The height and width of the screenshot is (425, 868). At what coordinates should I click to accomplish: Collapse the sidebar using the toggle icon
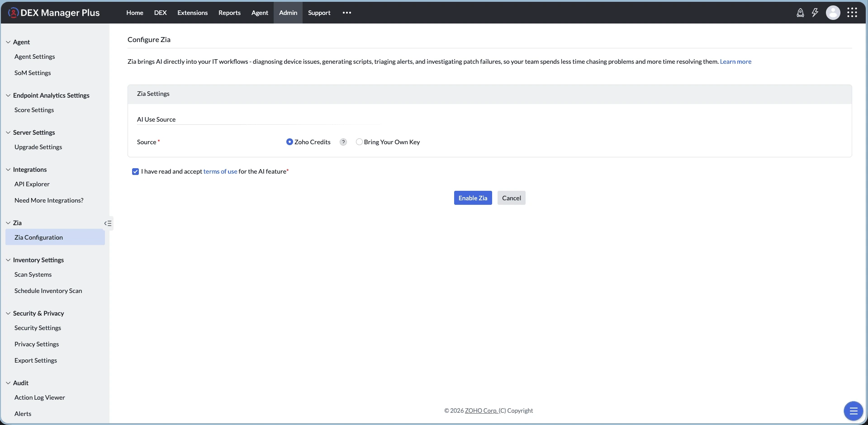point(108,223)
